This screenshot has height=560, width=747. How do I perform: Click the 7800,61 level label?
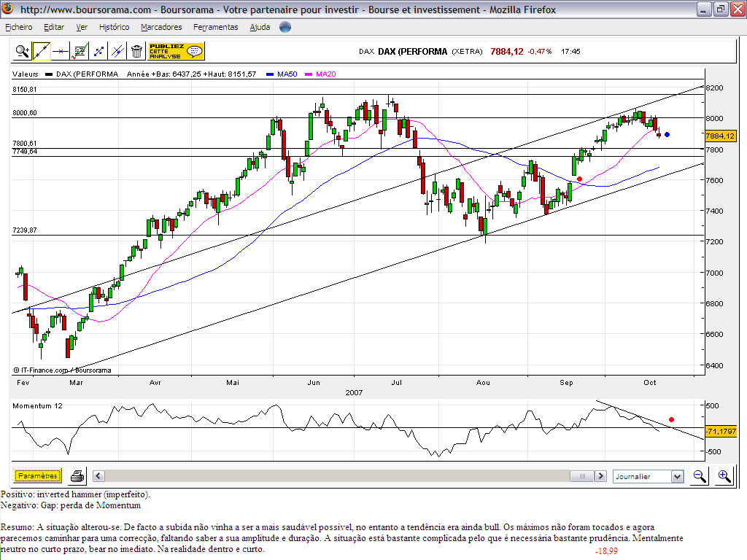click(25, 144)
